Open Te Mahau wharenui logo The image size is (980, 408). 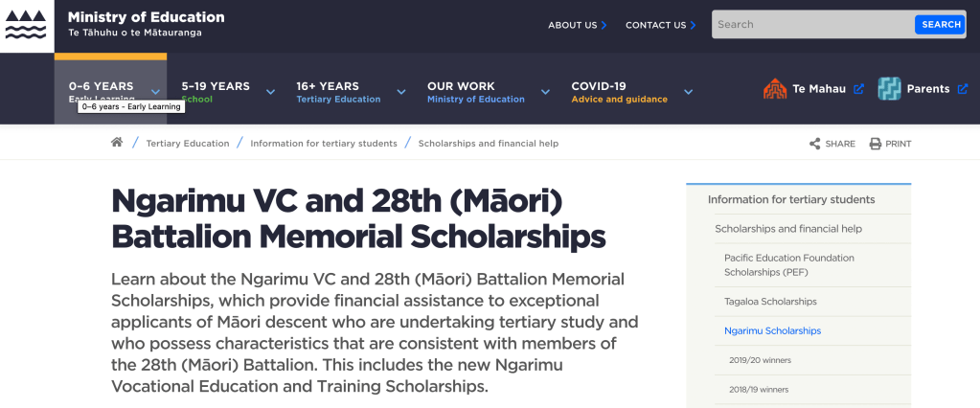[x=774, y=89]
